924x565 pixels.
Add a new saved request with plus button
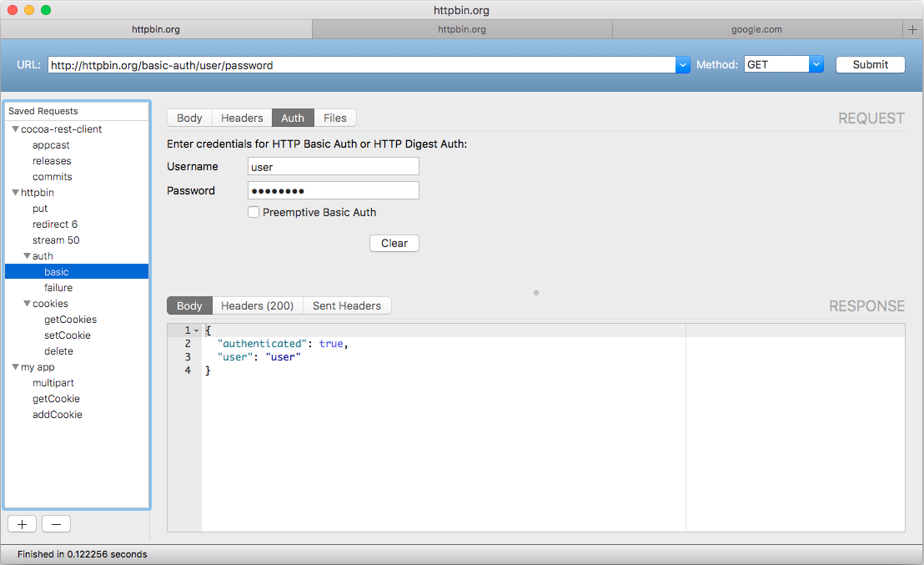point(22,524)
